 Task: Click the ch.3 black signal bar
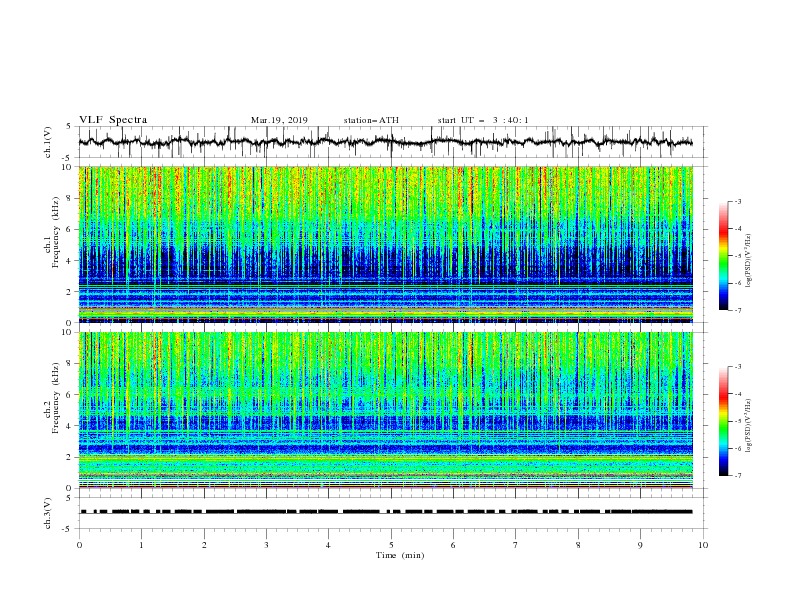click(x=386, y=512)
